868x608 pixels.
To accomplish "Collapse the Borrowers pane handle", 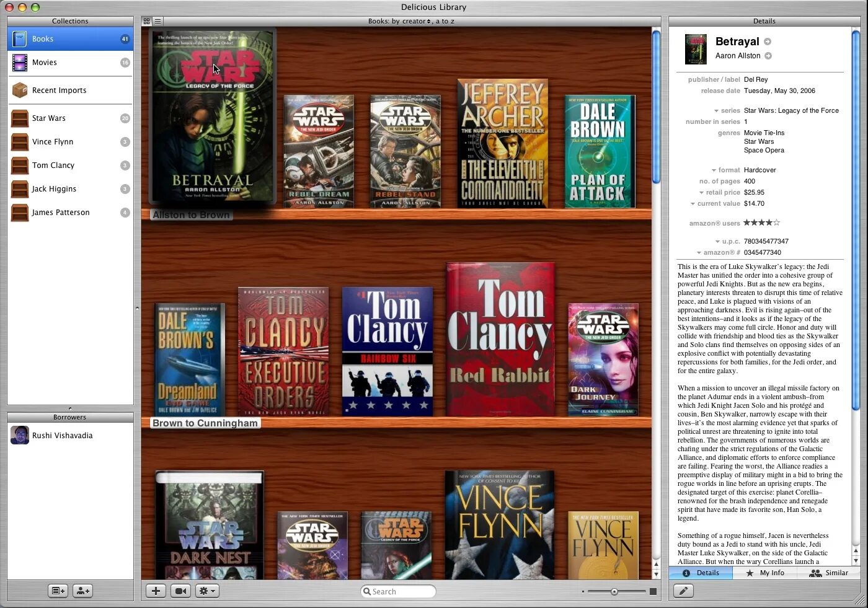I will pos(70,408).
